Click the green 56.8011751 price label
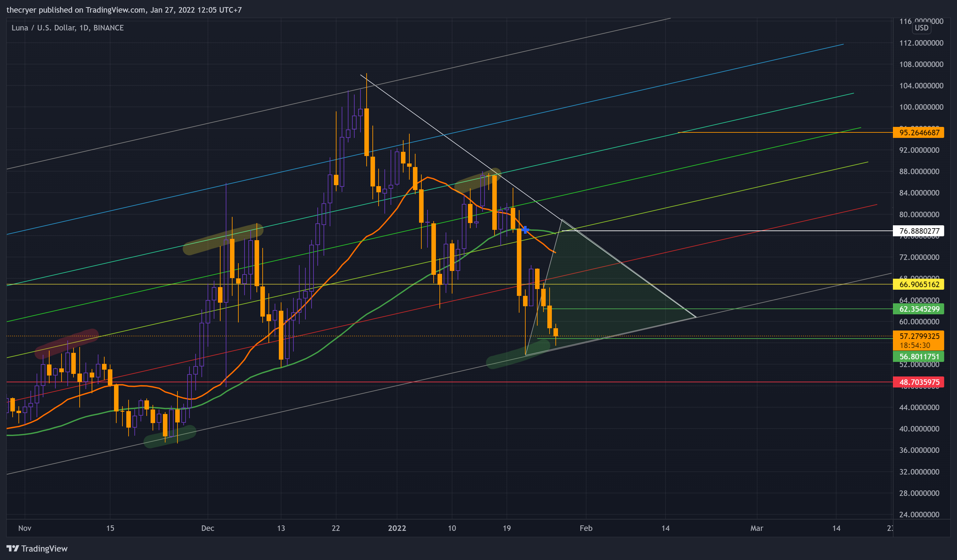Viewport: 957px width, 560px height. click(x=918, y=356)
